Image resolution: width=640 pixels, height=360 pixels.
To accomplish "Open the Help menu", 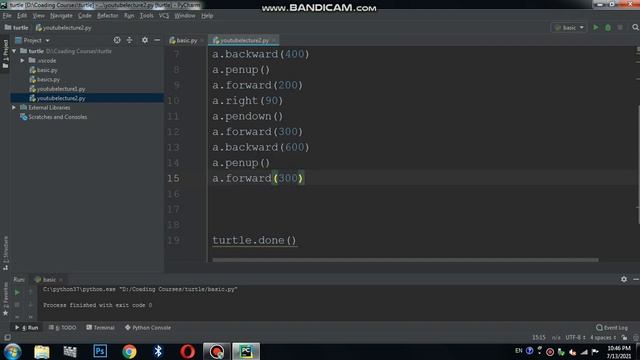I will coord(207,16).
